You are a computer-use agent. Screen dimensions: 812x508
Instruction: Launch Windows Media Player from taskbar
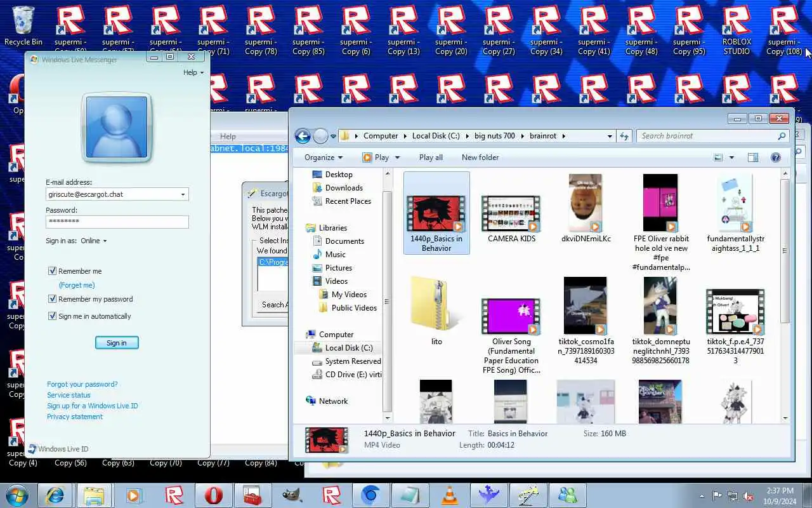[x=134, y=495]
